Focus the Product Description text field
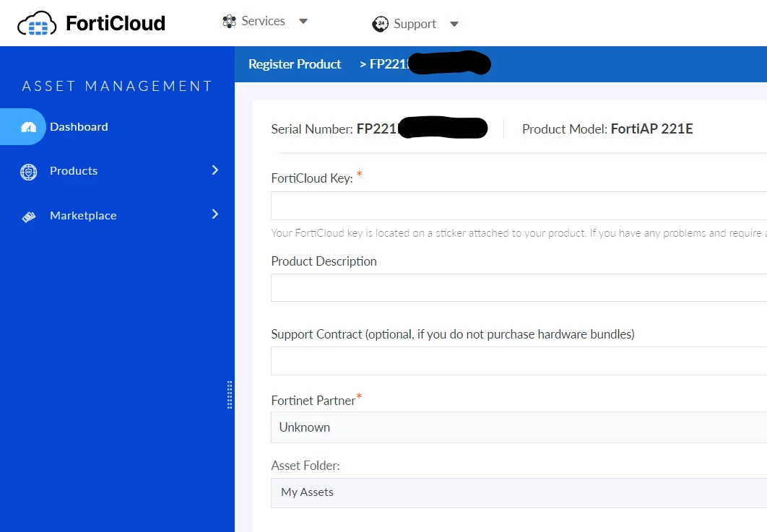Image resolution: width=767 pixels, height=532 pixels. pos(519,287)
